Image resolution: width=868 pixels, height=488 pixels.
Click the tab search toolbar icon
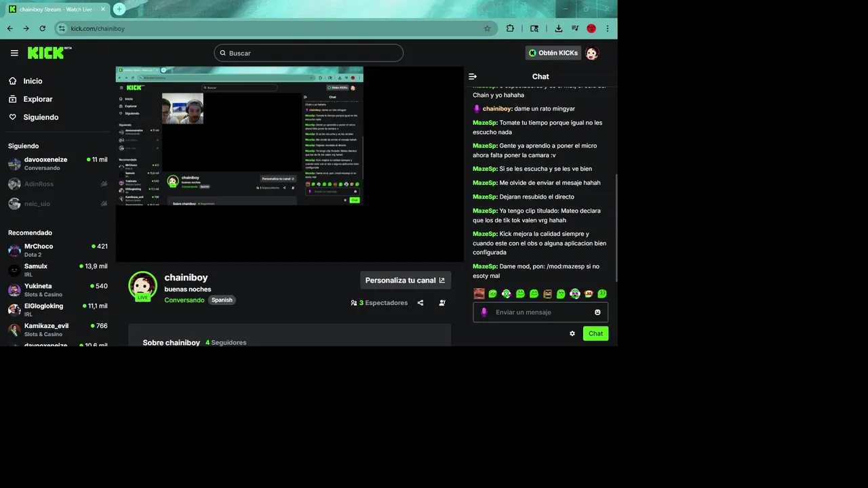tap(534, 28)
